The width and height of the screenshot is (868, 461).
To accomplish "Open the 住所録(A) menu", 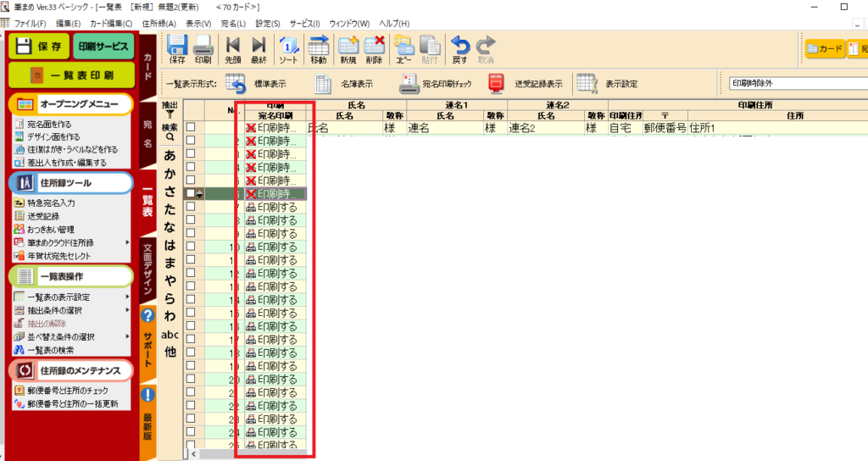I will 159,23.
